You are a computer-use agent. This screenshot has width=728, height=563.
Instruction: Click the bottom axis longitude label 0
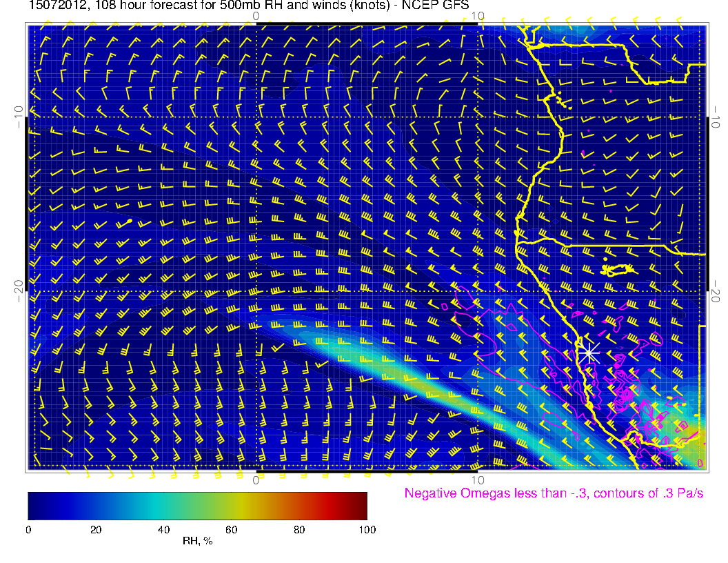tap(256, 480)
